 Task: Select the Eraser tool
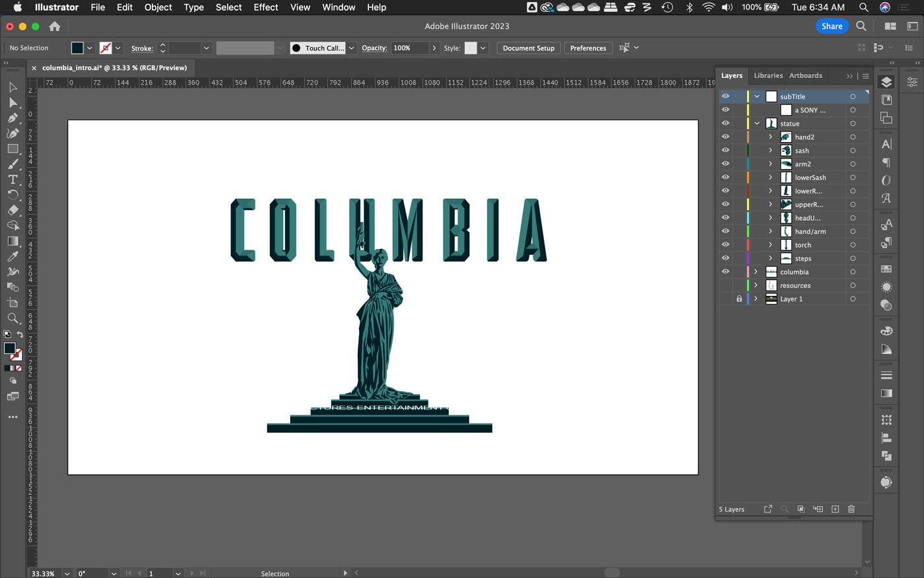pyautogui.click(x=13, y=210)
